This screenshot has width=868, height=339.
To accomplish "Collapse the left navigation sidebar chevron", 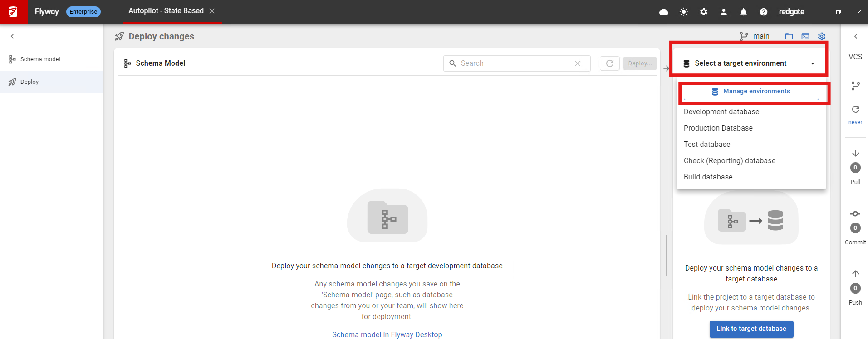I will pos(12,36).
